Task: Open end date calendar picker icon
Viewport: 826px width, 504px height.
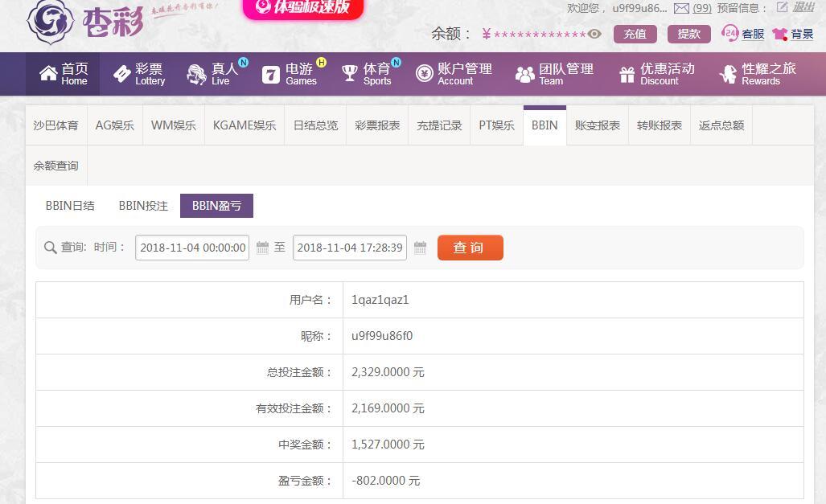Action: coord(420,248)
